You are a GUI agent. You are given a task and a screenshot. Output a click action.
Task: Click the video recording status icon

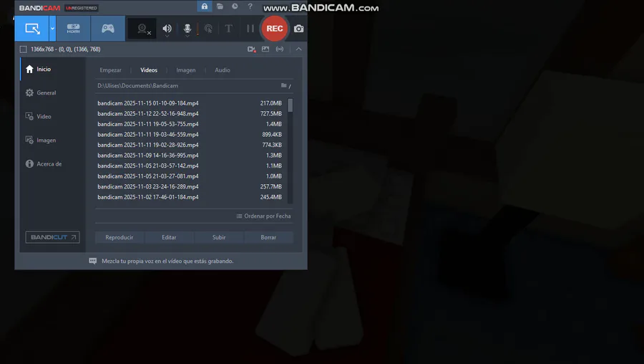251,49
